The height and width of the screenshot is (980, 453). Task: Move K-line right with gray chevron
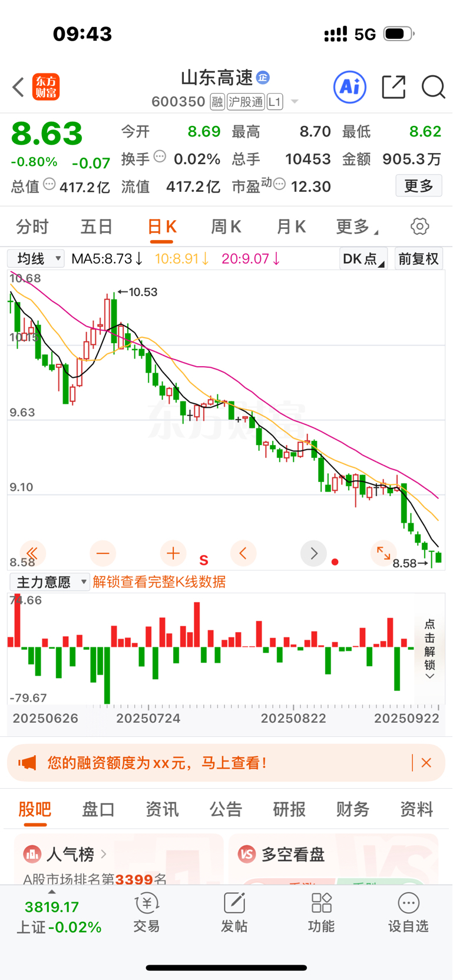click(314, 553)
